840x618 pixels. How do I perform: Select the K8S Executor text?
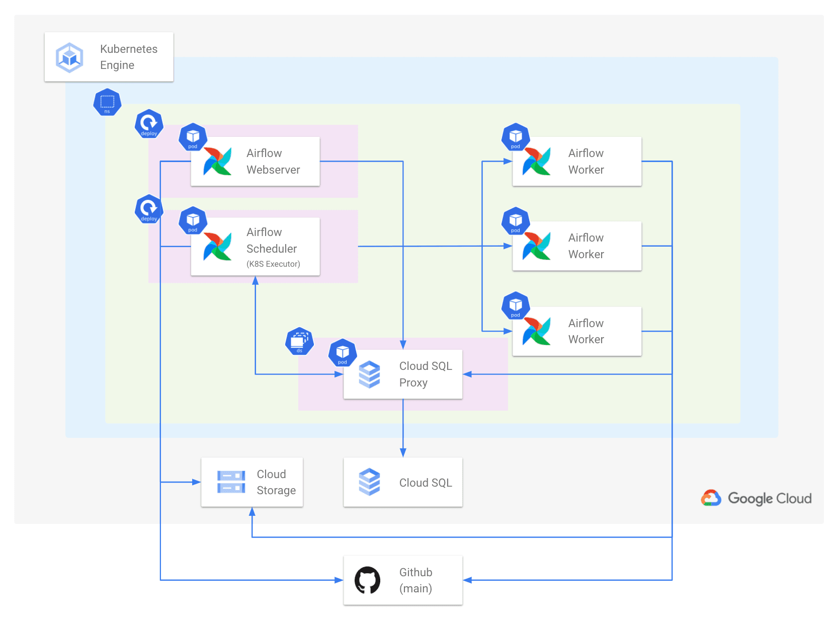tap(273, 264)
